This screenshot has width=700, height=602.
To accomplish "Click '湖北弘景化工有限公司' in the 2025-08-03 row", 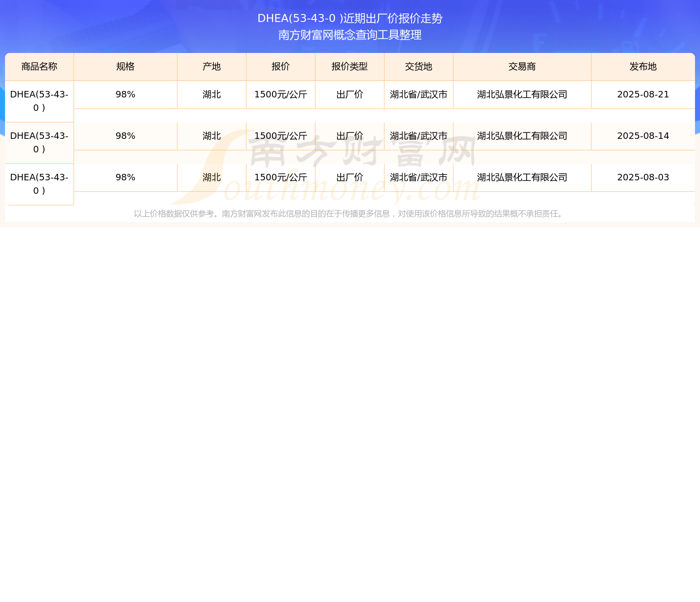I will (522, 177).
